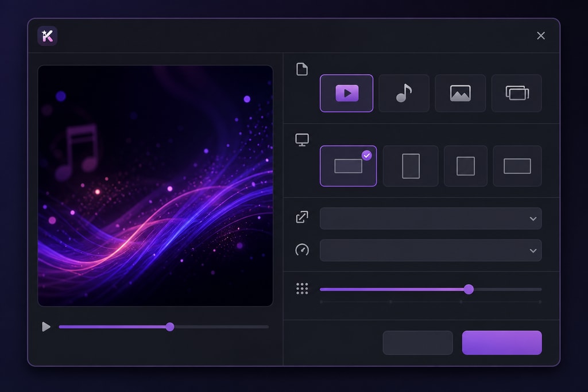Image resolution: width=588 pixels, height=392 pixels.
Task: Close the export dialog with X
Action: tap(541, 36)
